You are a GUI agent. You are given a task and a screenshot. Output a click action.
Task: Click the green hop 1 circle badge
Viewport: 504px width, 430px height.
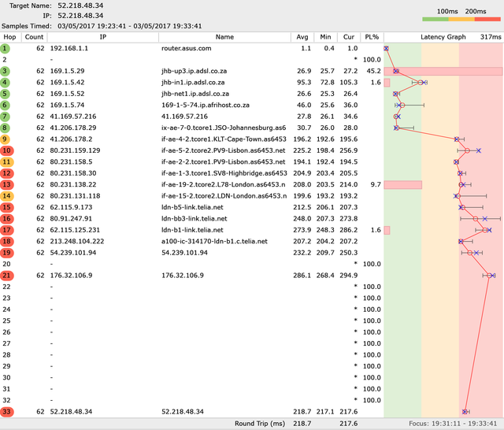click(x=5, y=49)
